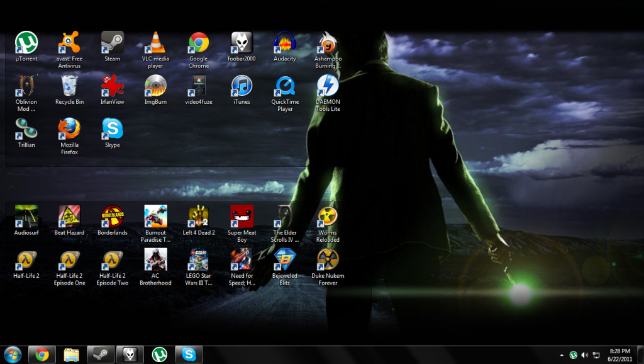
Task: Open Google Chrome from the taskbar
Action: pyautogui.click(x=42, y=355)
